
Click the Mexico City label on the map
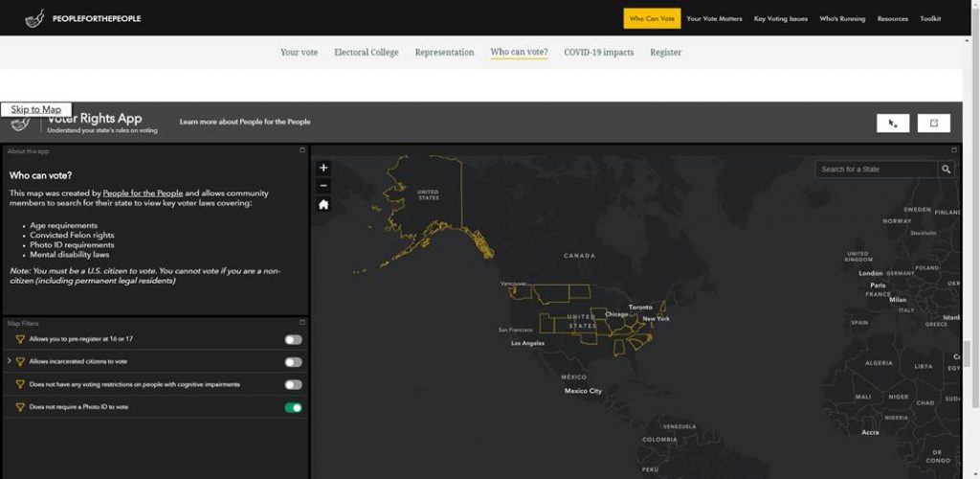pos(583,391)
